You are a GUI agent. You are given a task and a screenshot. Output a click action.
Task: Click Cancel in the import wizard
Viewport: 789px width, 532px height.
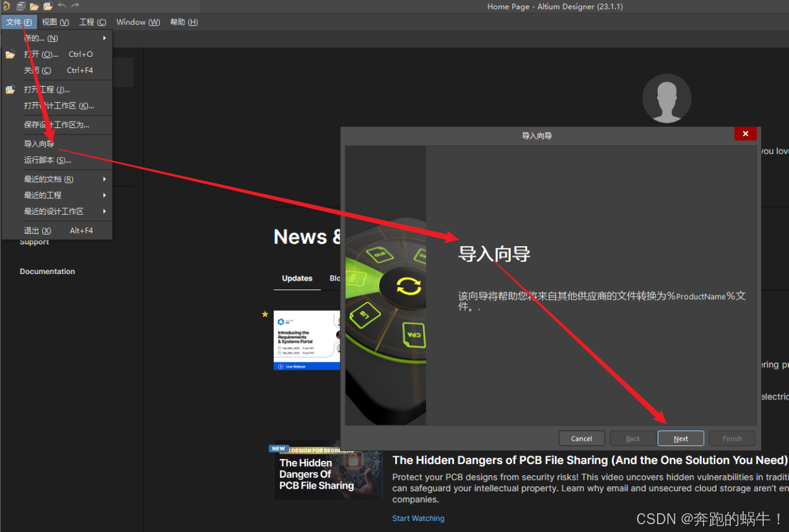[581, 438]
